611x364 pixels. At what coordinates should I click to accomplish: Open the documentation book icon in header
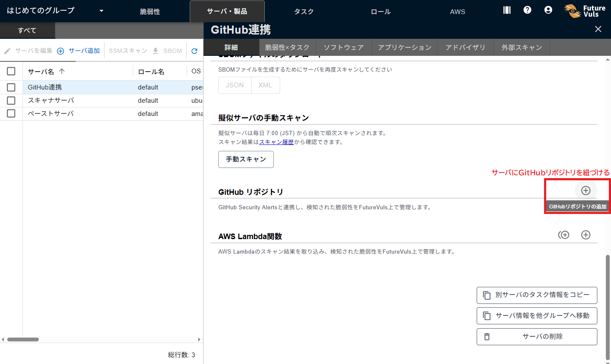(x=507, y=10)
